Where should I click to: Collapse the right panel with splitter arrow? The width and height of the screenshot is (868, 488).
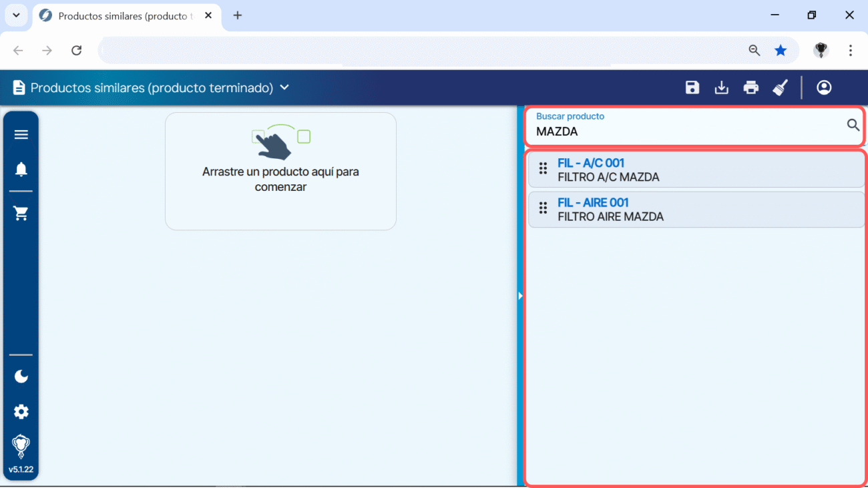[520, 296]
